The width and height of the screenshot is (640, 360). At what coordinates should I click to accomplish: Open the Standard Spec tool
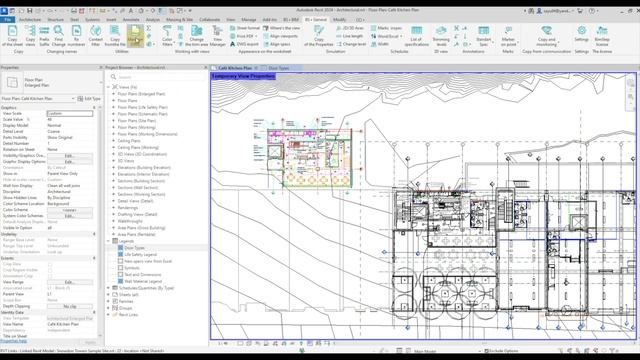coord(484,36)
